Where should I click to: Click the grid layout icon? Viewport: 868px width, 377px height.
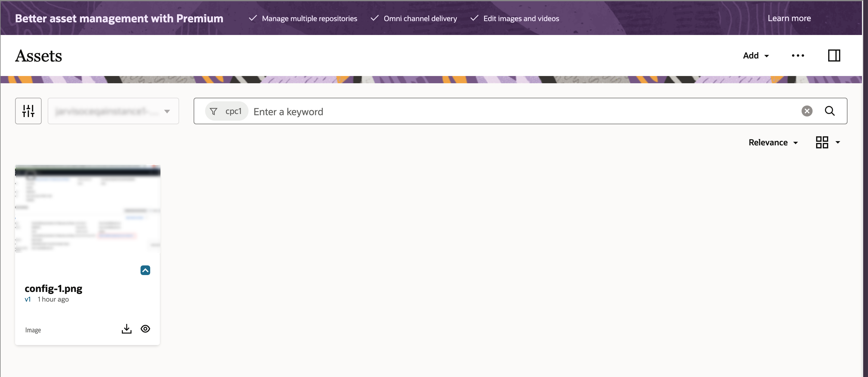tap(822, 143)
